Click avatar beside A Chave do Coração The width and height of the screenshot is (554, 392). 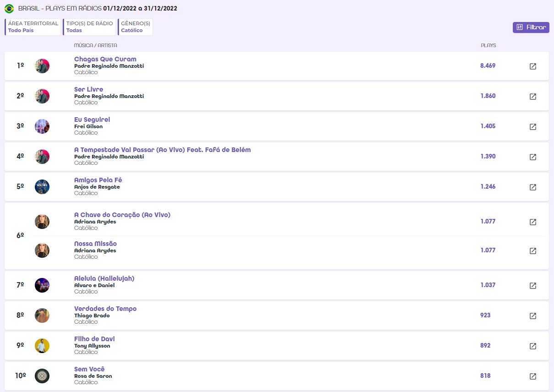click(x=42, y=222)
